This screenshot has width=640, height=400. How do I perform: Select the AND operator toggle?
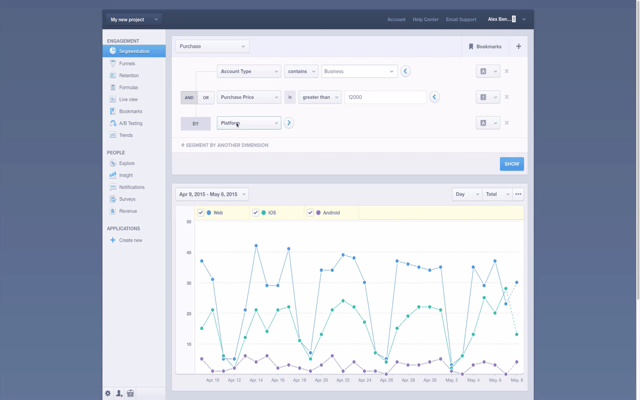(x=189, y=98)
